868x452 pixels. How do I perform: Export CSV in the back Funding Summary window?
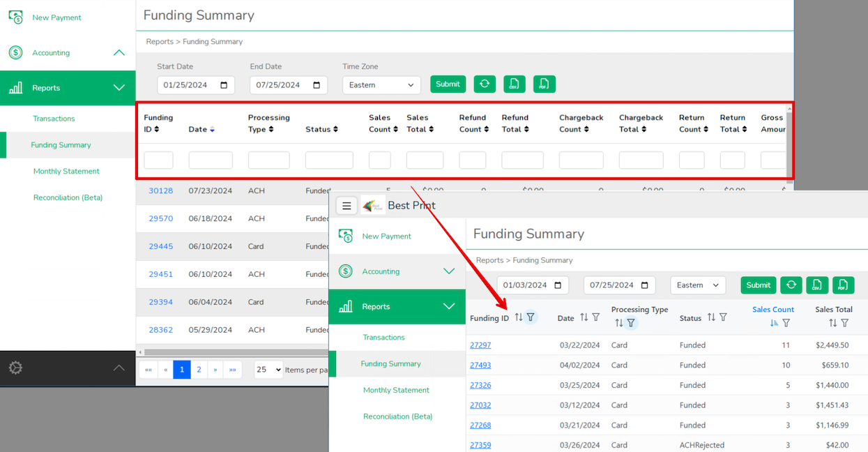pyautogui.click(x=515, y=84)
